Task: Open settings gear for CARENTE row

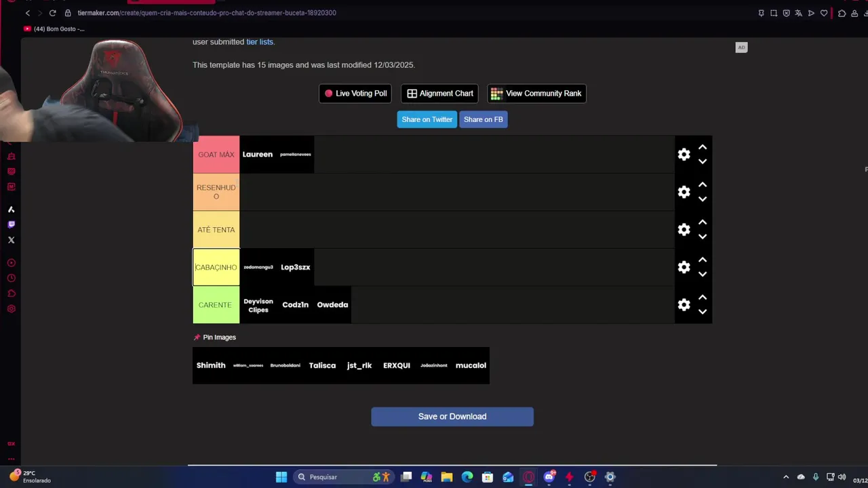Action: tap(684, 305)
